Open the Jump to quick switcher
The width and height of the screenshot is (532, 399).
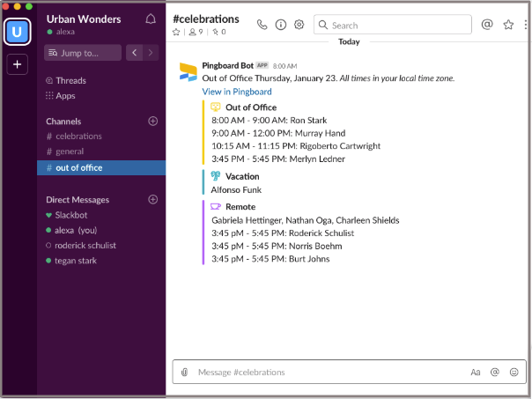click(82, 53)
